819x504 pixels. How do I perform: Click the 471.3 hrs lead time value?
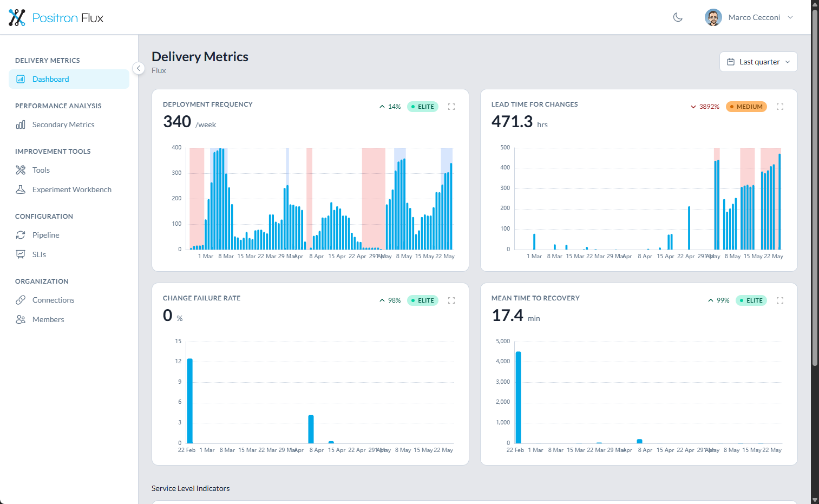click(x=520, y=122)
